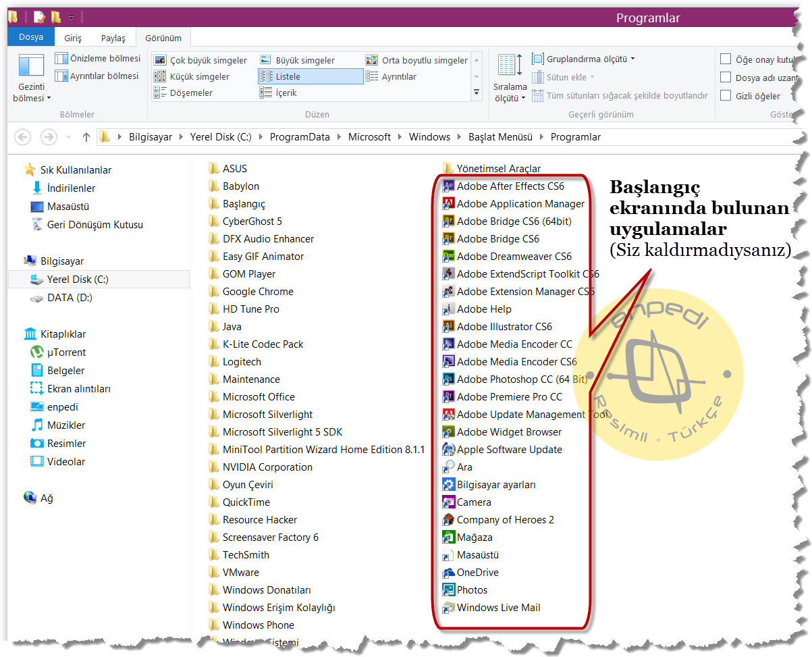Click the Adobe Widget Browser icon

448,432
